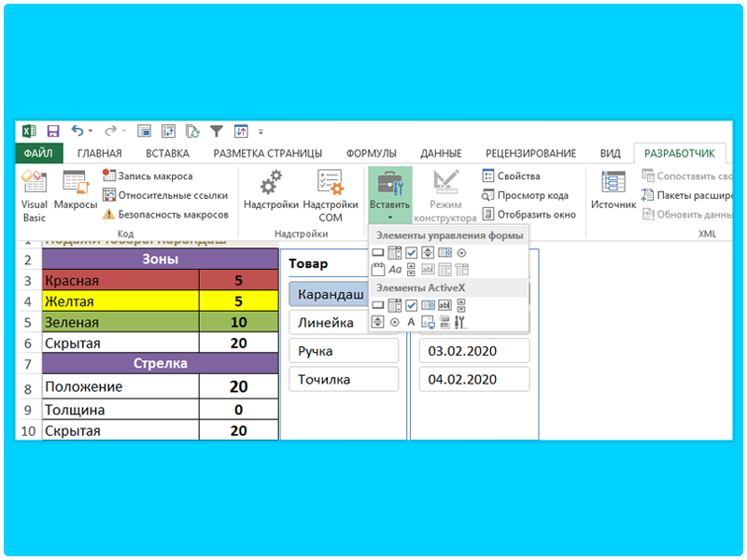Click the Excel logo icon
747x560 pixels.
[29, 131]
